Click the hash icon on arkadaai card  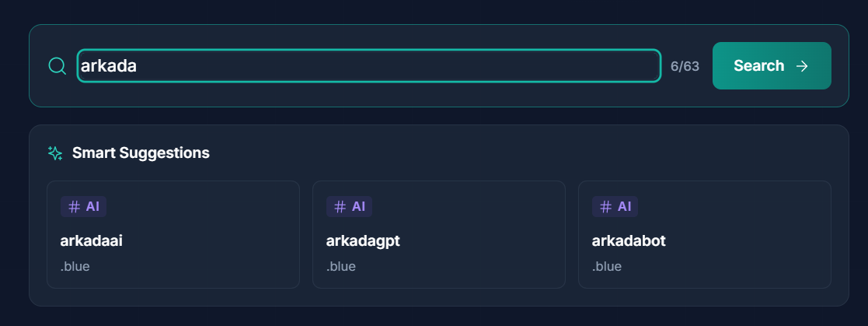(75, 207)
